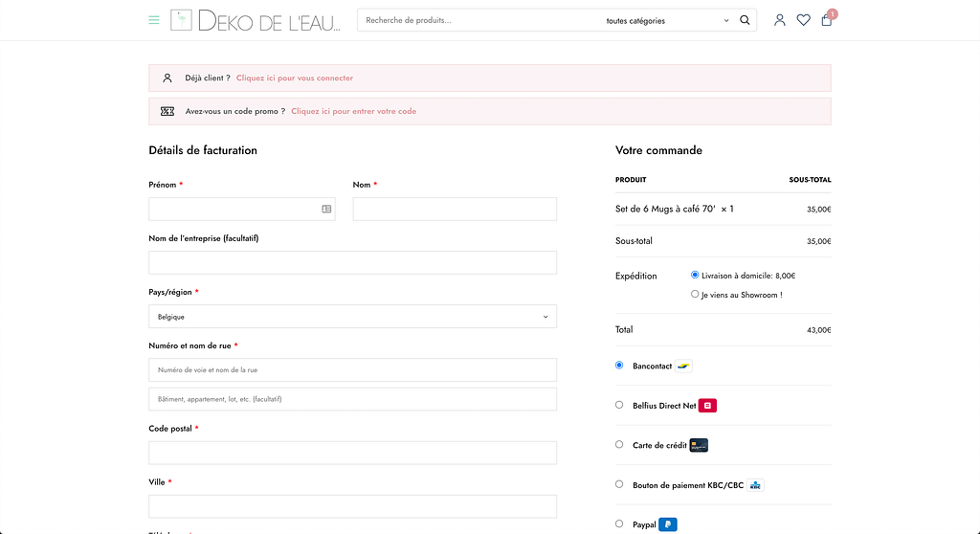Choose Belfius Direct Net payment method
The image size is (980, 534).
tap(619, 405)
